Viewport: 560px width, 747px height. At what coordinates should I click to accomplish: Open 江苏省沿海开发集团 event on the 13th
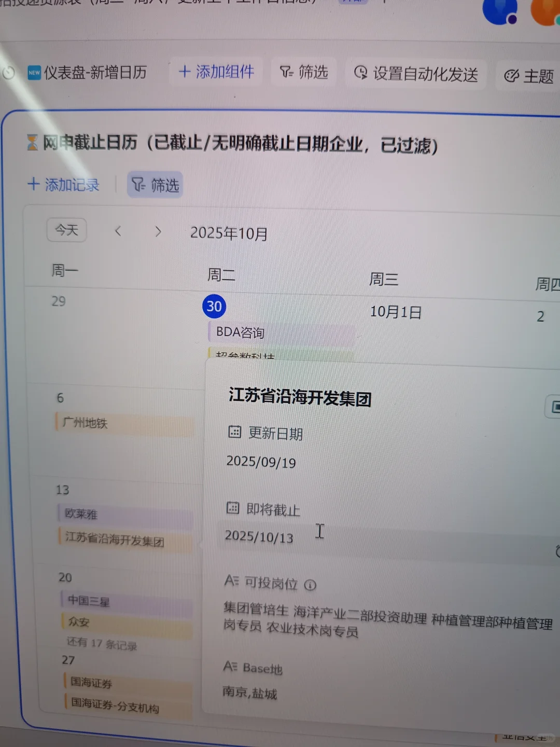(125, 539)
